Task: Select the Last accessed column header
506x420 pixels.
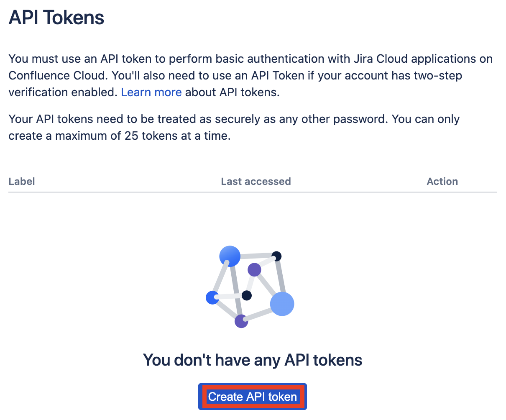Action: tap(256, 182)
